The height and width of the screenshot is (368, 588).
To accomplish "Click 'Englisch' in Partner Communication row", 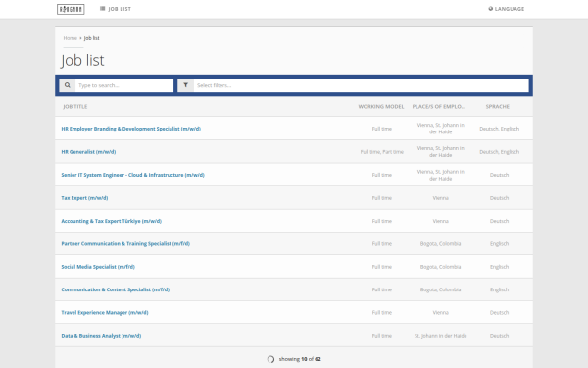I will pyautogui.click(x=499, y=244).
